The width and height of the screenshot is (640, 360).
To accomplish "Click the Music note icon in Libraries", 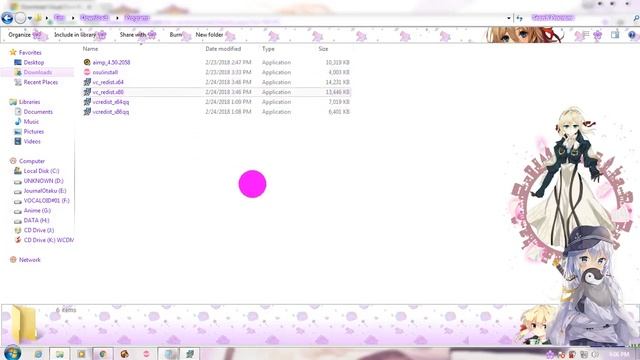I will [x=18, y=122].
